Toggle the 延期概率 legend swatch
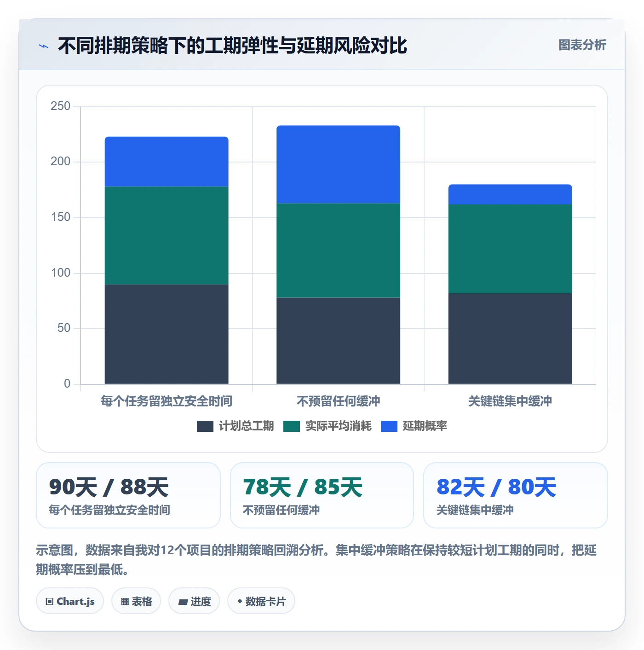644x650 pixels. point(389,426)
